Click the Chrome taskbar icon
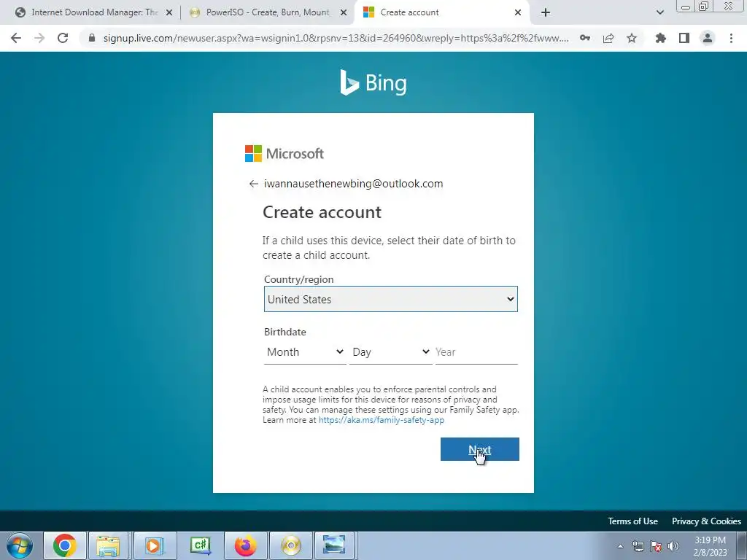 tap(65, 545)
